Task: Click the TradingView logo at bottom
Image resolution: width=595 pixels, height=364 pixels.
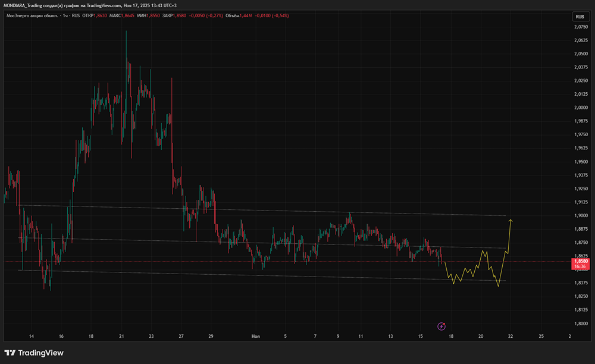Action: pos(34,353)
